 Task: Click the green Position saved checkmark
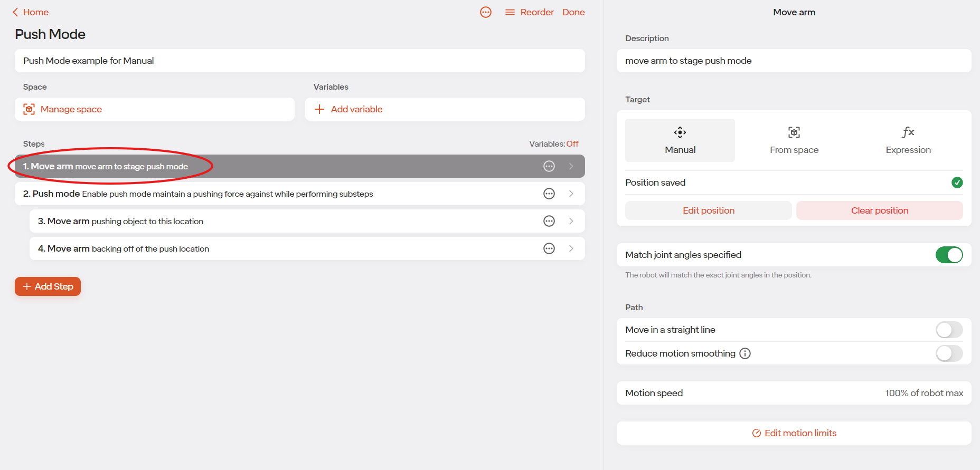[x=957, y=183]
